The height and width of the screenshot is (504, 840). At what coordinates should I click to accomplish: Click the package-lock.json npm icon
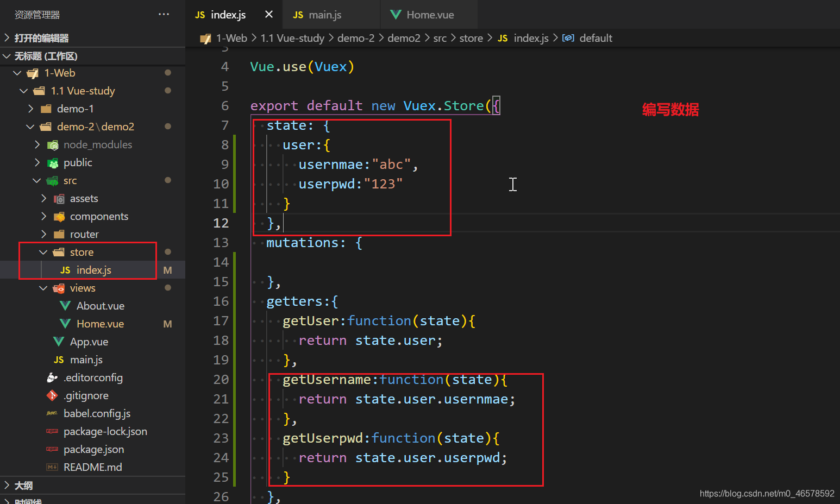[52, 431]
